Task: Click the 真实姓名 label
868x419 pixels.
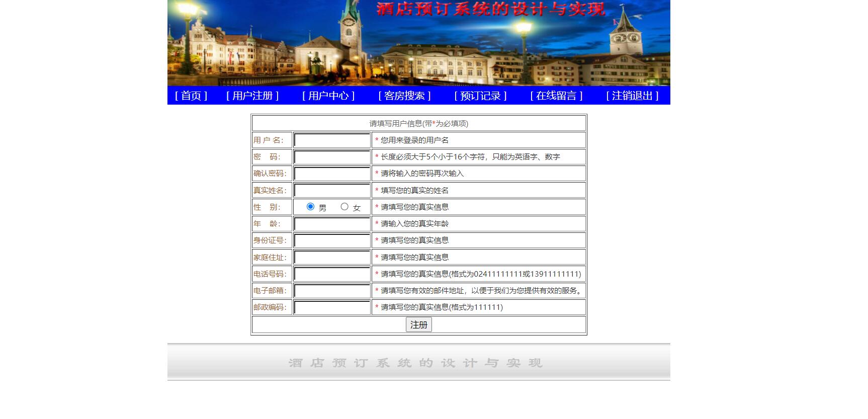Action: 270,190
